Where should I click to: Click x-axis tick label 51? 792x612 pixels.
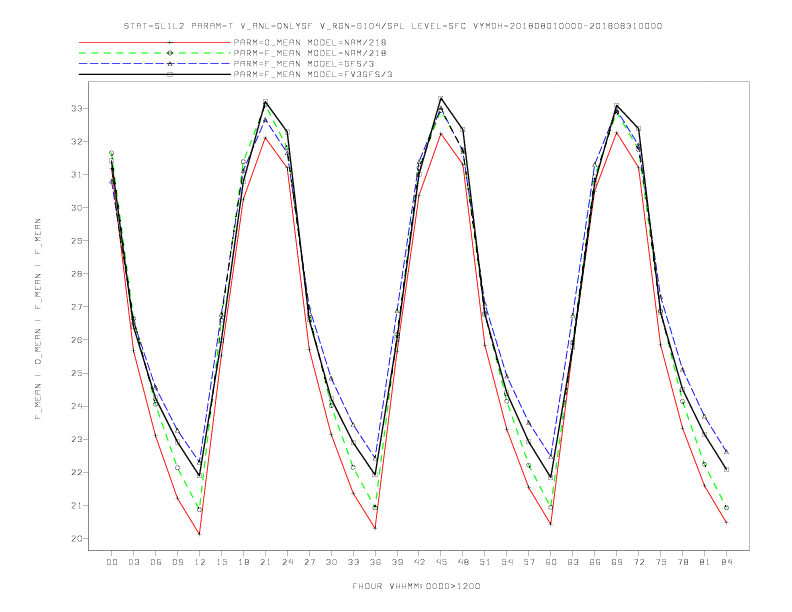[x=485, y=562]
